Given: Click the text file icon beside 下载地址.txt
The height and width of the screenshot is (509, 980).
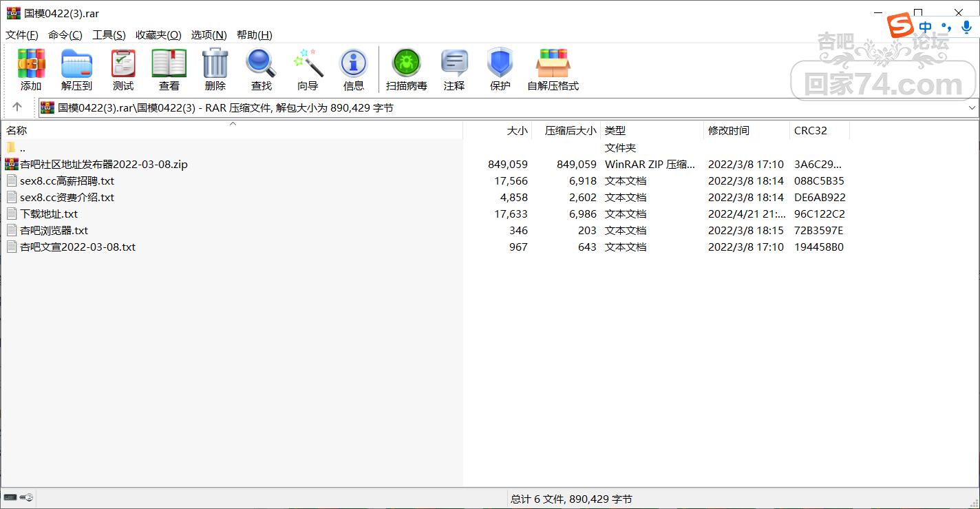Looking at the screenshot, I should coord(12,214).
